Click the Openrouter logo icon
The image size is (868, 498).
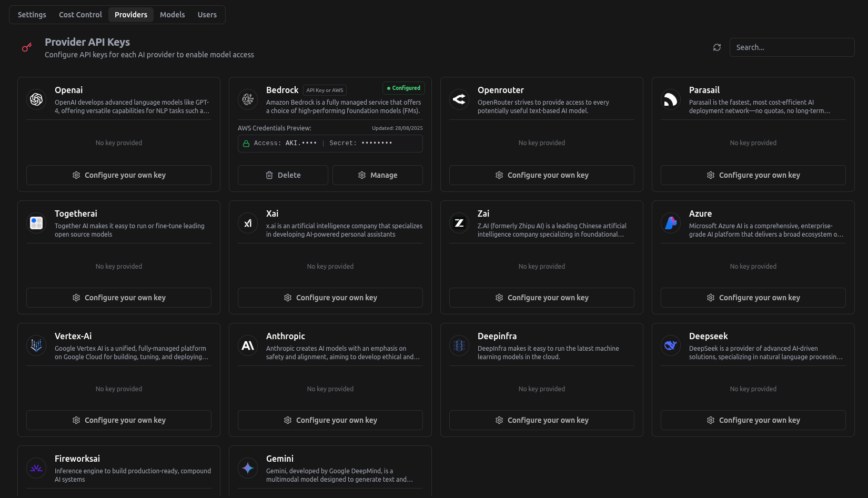pos(459,99)
